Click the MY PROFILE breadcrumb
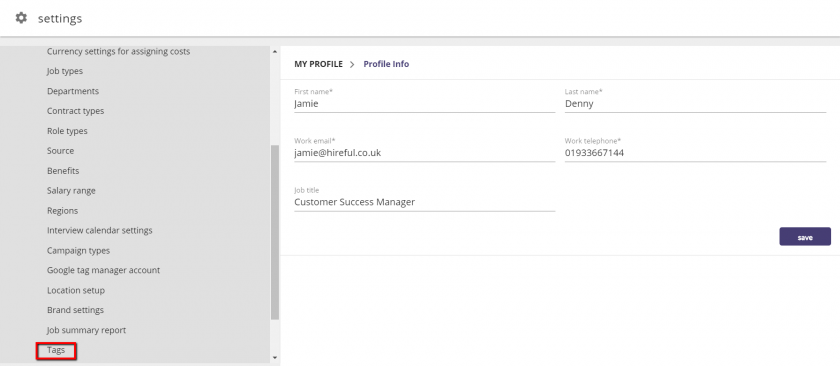 click(x=318, y=64)
